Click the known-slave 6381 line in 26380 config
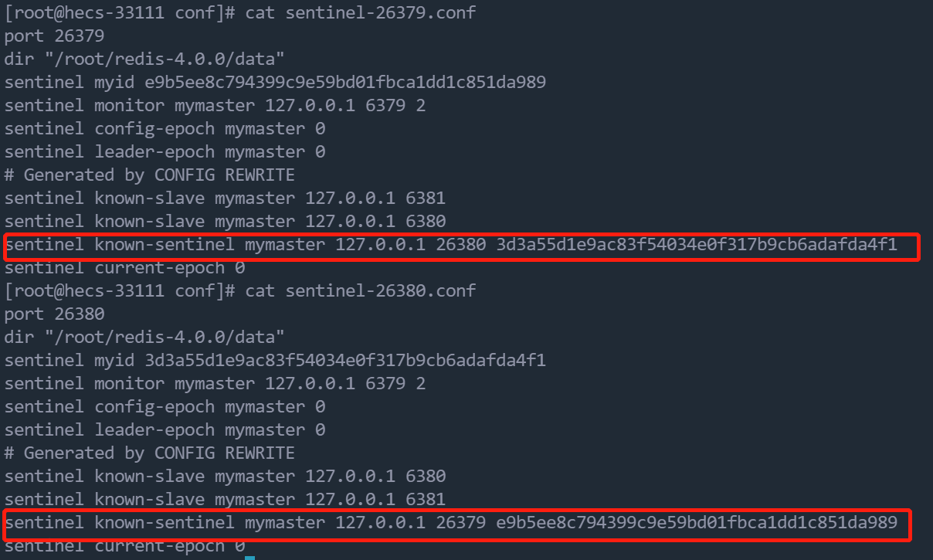 pos(225,499)
